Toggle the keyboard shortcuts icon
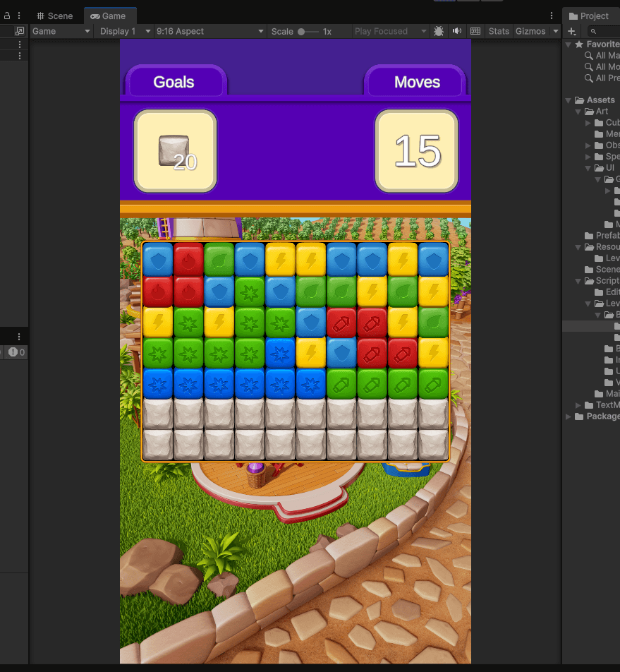The image size is (620, 672). tap(475, 31)
